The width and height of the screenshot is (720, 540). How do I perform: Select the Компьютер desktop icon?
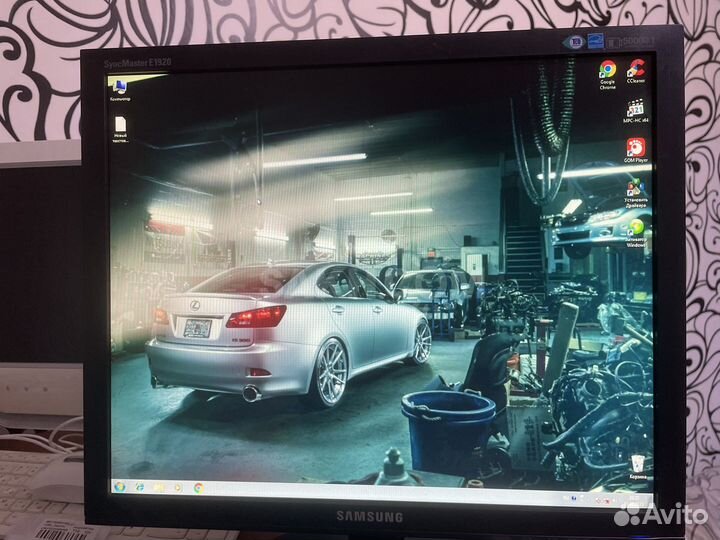tap(120, 90)
